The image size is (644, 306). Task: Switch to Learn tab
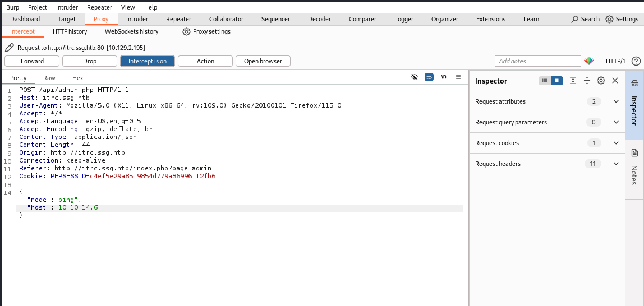(531, 19)
